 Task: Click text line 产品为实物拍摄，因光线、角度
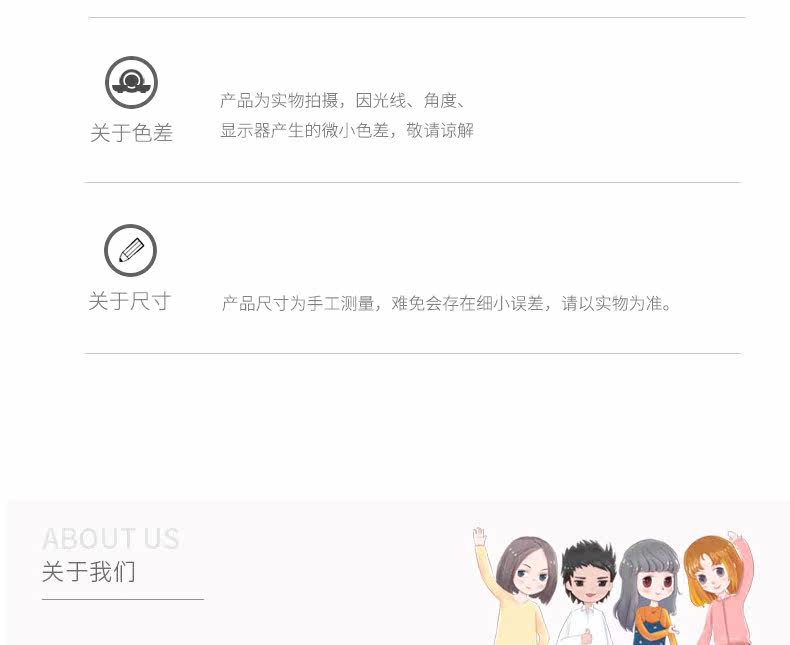click(344, 101)
